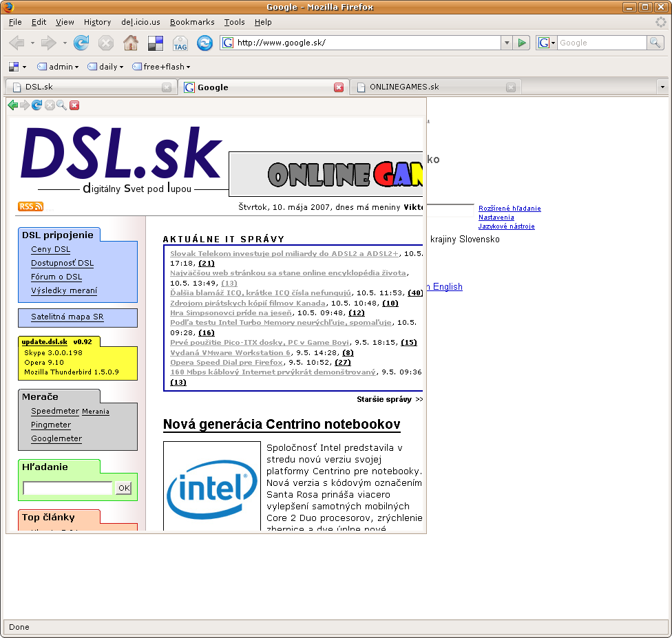Open the search engine selector dropdown
This screenshot has height=638, width=672.
[x=547, y=43]
